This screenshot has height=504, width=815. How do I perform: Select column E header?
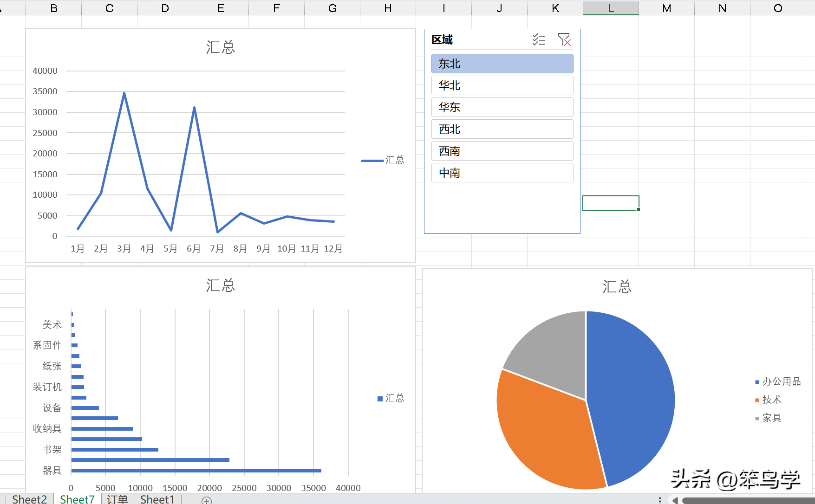pos(221,8)
